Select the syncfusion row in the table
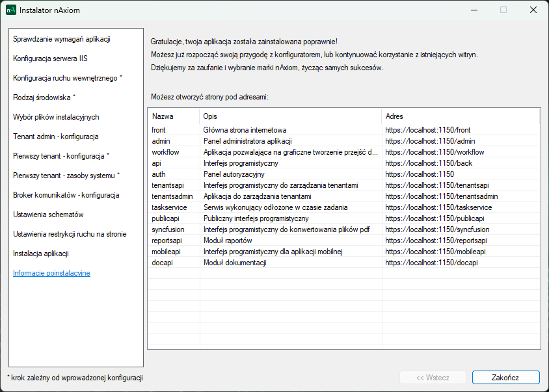549x392 pixels. [x=169, y=229]
